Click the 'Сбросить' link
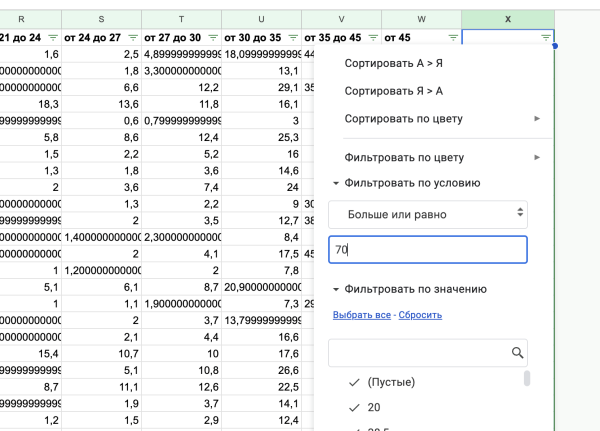The height and width of the screenshot is (431, 600). pyautogui.click(x=420, y=315)
